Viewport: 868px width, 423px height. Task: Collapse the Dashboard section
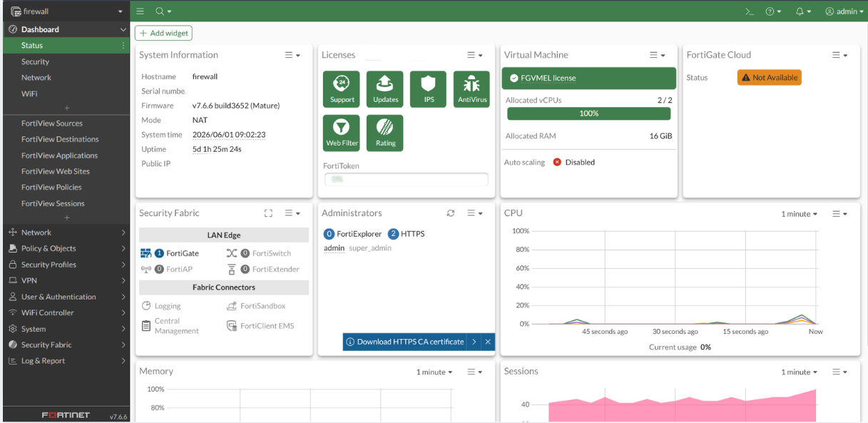(123, 29)
